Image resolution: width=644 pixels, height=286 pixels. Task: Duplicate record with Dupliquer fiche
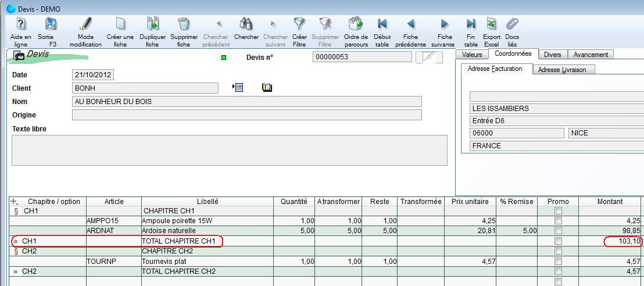click(x=152, y=24)
